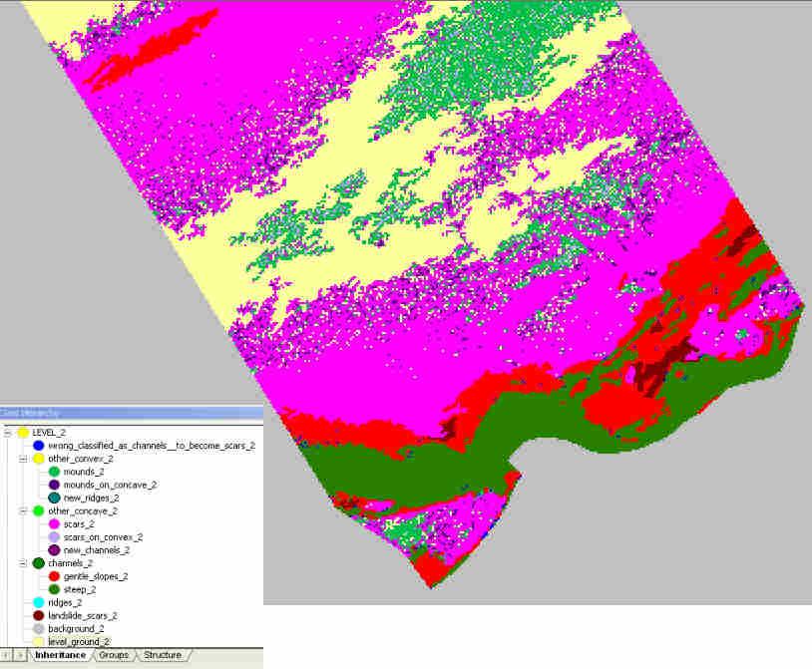Select the mounds_on_concave_2 class

coord(110,485)
